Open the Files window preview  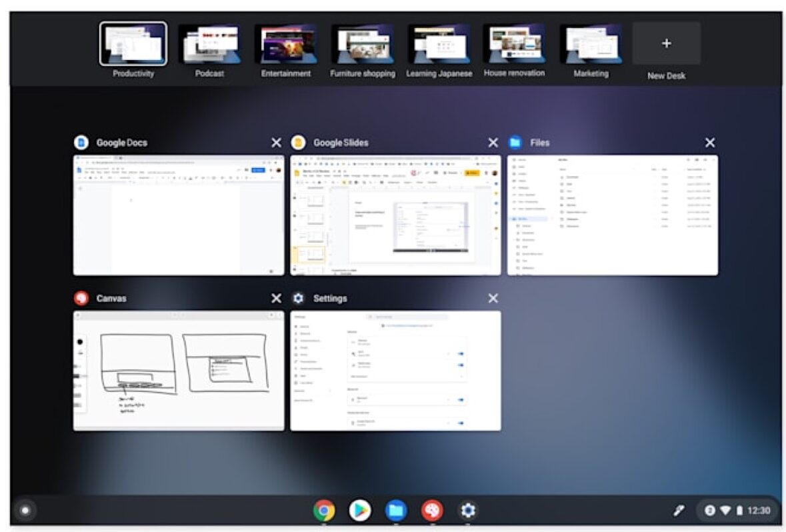[x=613, y=215]
